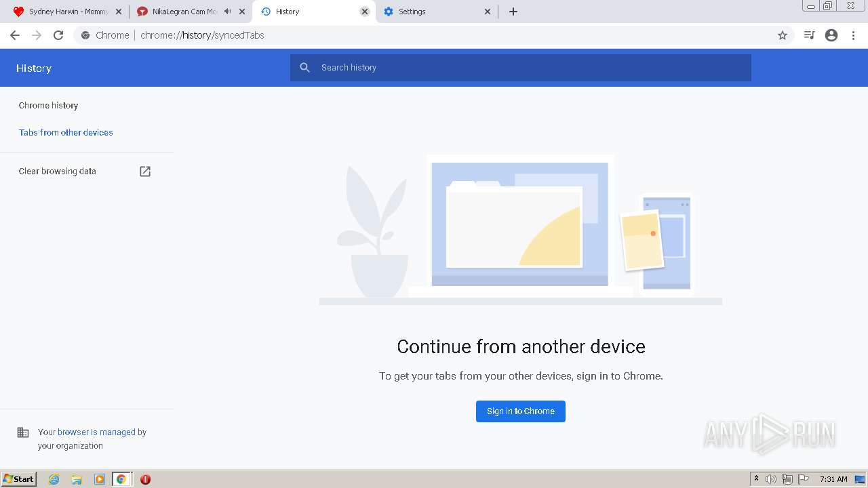Select Tabs from other devices
This screenshot has width=868, height=488.
(66, 132)
